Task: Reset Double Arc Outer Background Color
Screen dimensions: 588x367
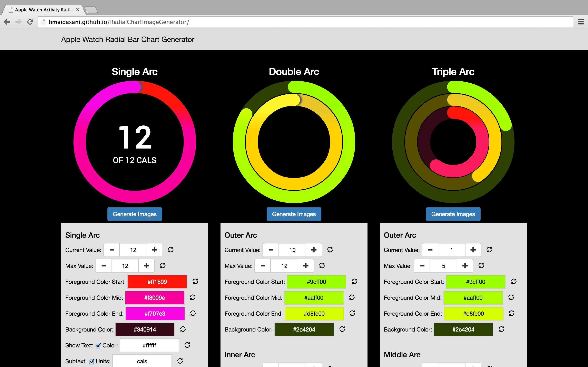Action: point(342,329)
